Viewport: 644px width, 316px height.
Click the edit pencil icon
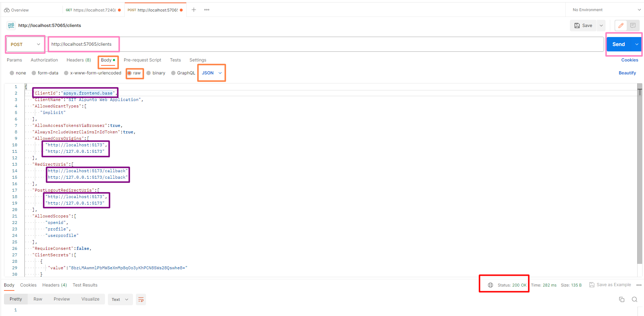(621, 26)
